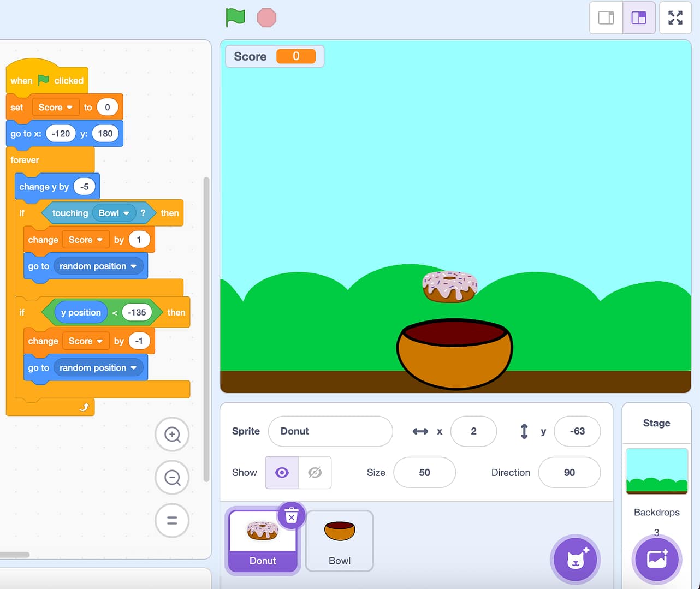Open the Choose a Sprite cat button
Screen dimensions: 700x589
(x=576, y=560)
